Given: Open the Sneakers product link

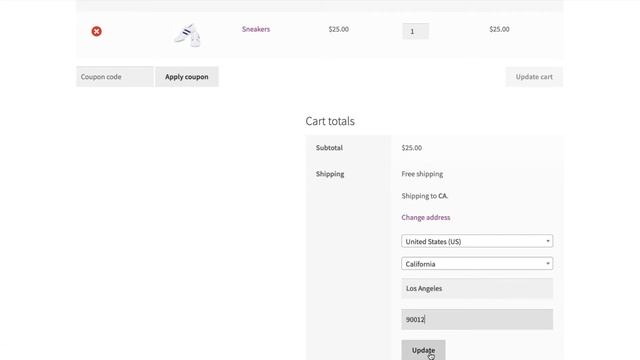Looking at the screenshot, I should click(x=256, y=29).
